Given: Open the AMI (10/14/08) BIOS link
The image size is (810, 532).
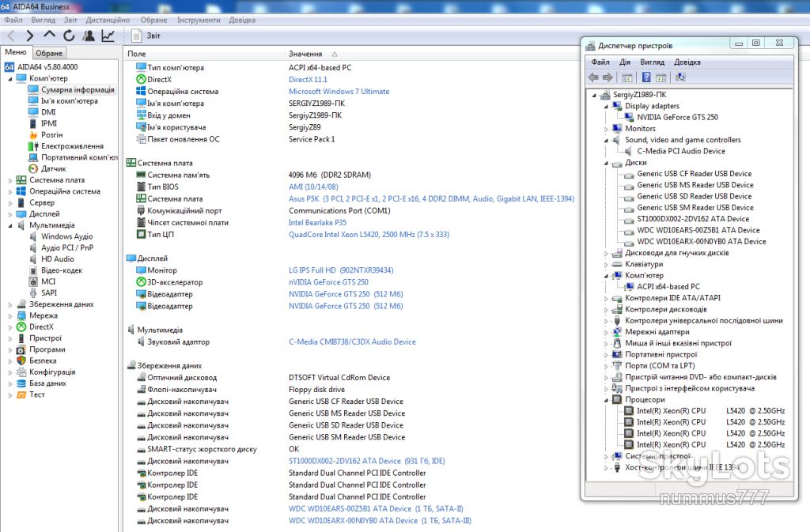Looking at the screenshot, I should [x=313, y=187].
